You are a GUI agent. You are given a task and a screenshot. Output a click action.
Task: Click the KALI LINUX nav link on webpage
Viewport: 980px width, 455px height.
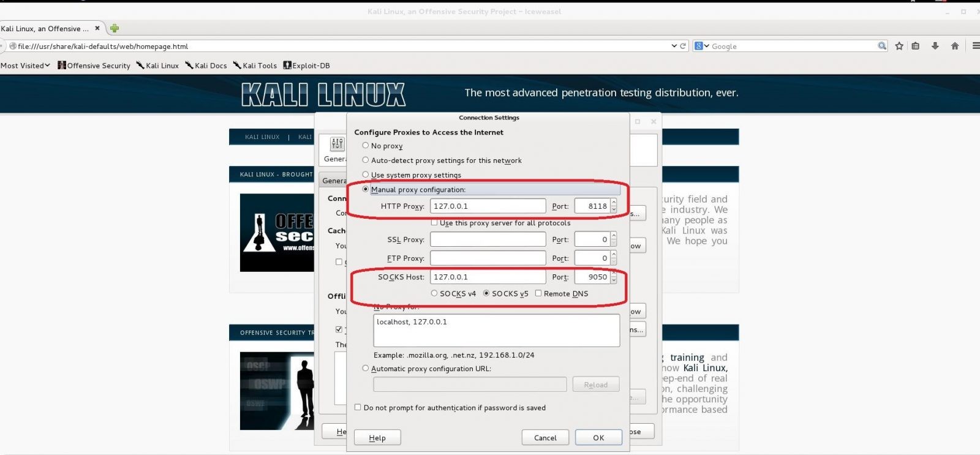tap(262, 137)
